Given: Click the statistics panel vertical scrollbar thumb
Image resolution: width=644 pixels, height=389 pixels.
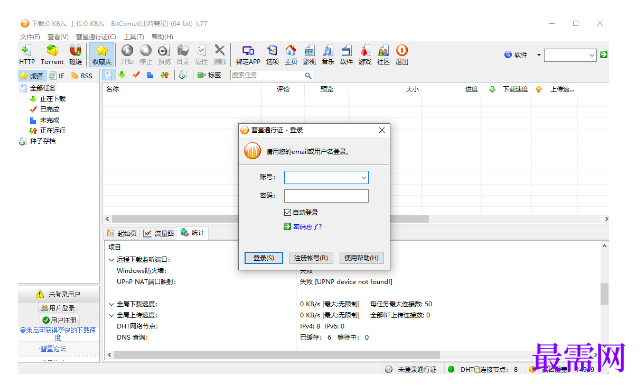Looking at the screenshot, I should [x=604, y=294].
